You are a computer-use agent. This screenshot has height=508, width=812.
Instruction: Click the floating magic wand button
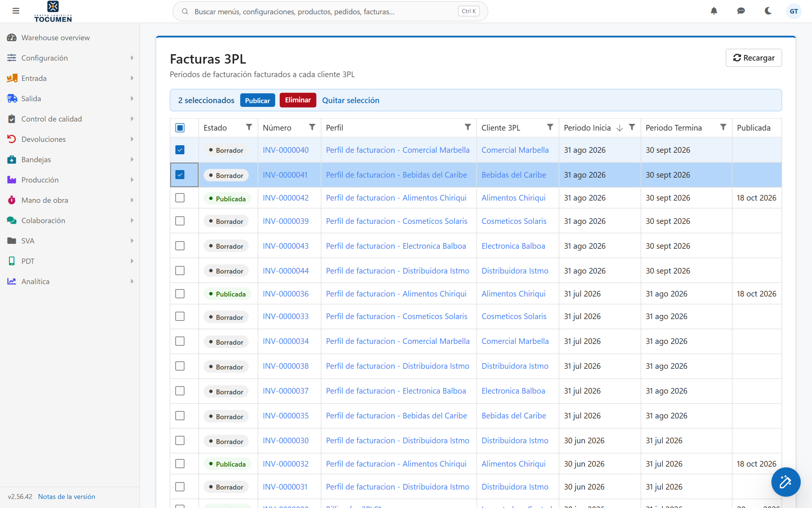pyautogui.click(x=786, y=482)
